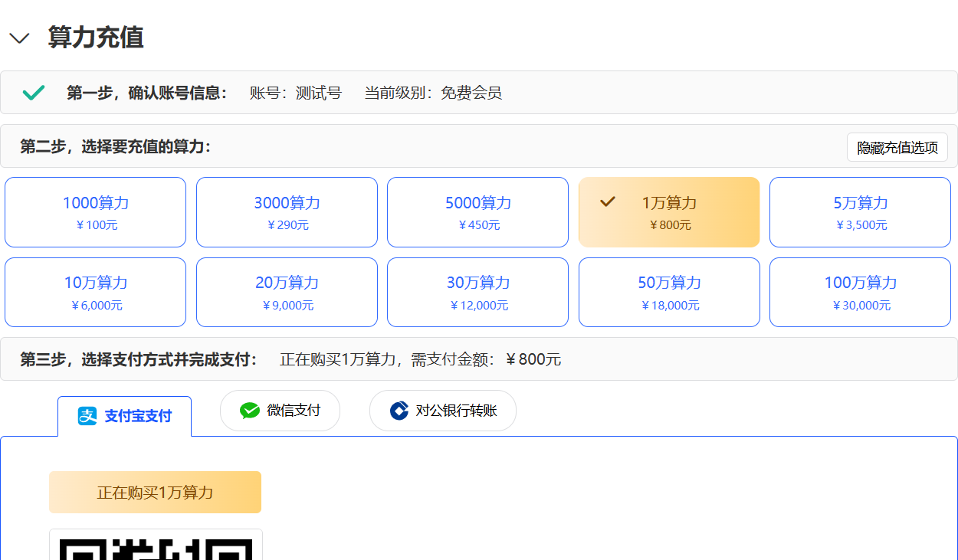Choose the 10万算力 ¥6,000元 package
The image size is (958, 560).
(x=95, y=292)
